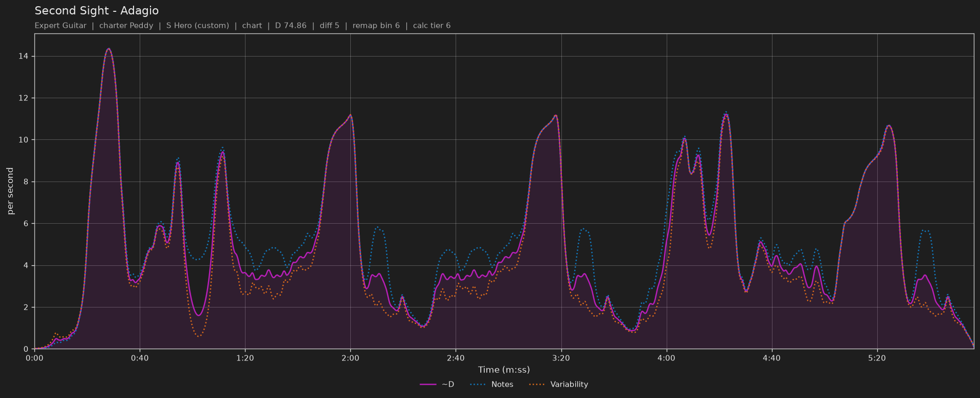Image resolution: width=980 pixels, height=398 pixels.
Task: Select the 'Notes' legend entry
Action: point(492,384)
